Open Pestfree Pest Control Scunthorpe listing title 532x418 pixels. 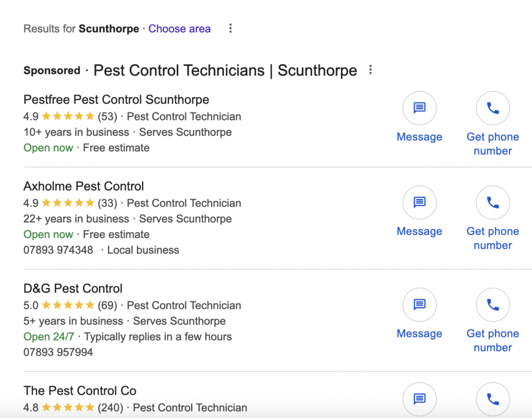pos(116,99)
